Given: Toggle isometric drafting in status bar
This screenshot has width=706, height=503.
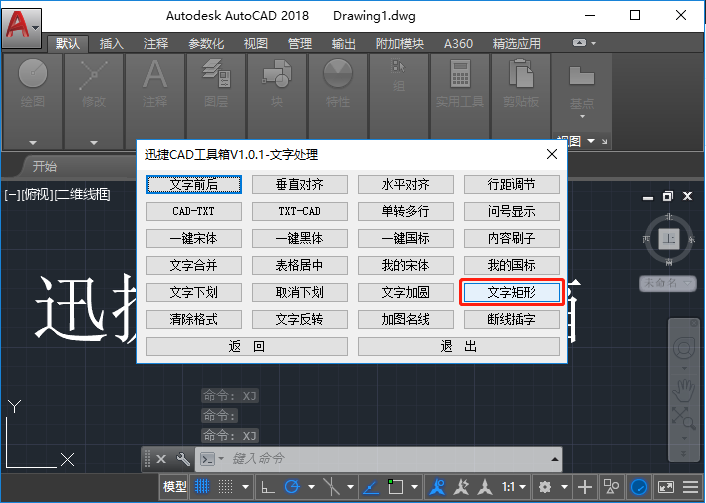Looking at the screenshot, I should click(x=332, y=487).
